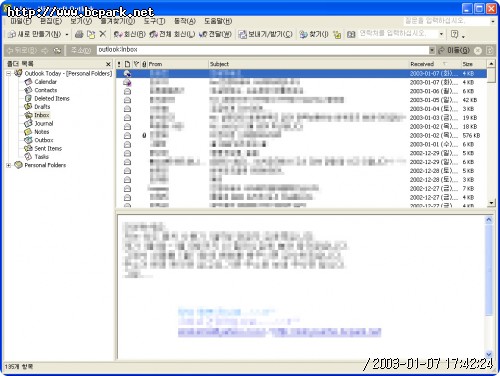Click the message list scroll down arrow
The width and height of the screenshot is (500, 376).
pos(491,203)
